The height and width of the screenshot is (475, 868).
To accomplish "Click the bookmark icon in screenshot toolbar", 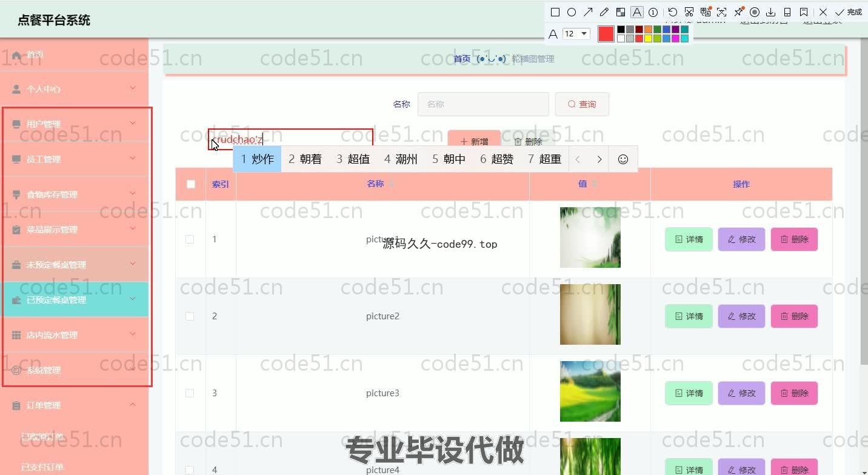I will [x=804, y=12].
